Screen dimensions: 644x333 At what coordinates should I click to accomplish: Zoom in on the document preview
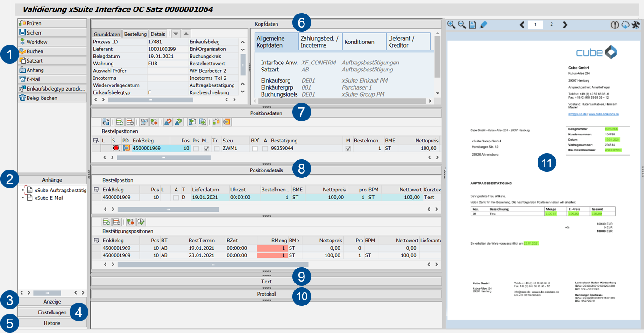click(452, 25)
